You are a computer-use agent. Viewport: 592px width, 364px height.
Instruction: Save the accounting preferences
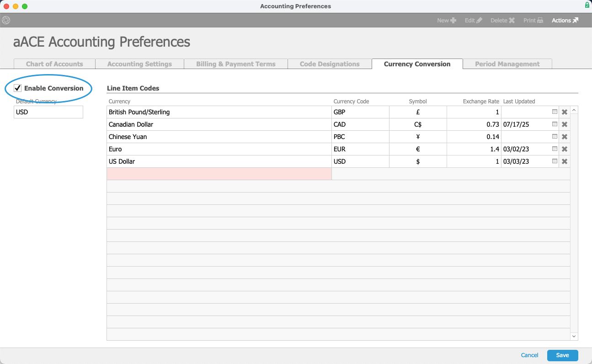tap(563, 355)
